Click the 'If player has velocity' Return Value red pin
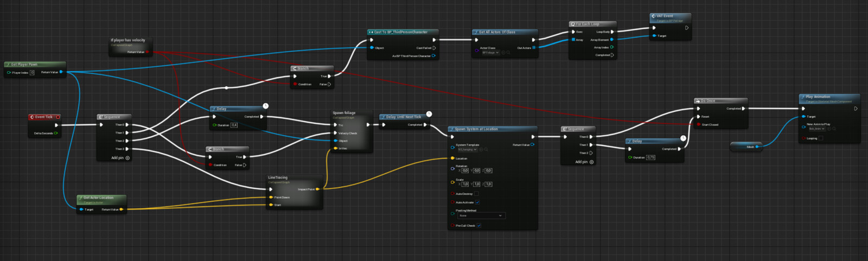 (x=147, y=52)
